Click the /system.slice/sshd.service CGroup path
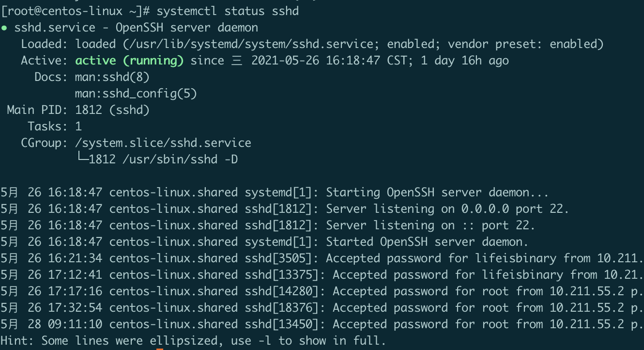 (163, 143)
